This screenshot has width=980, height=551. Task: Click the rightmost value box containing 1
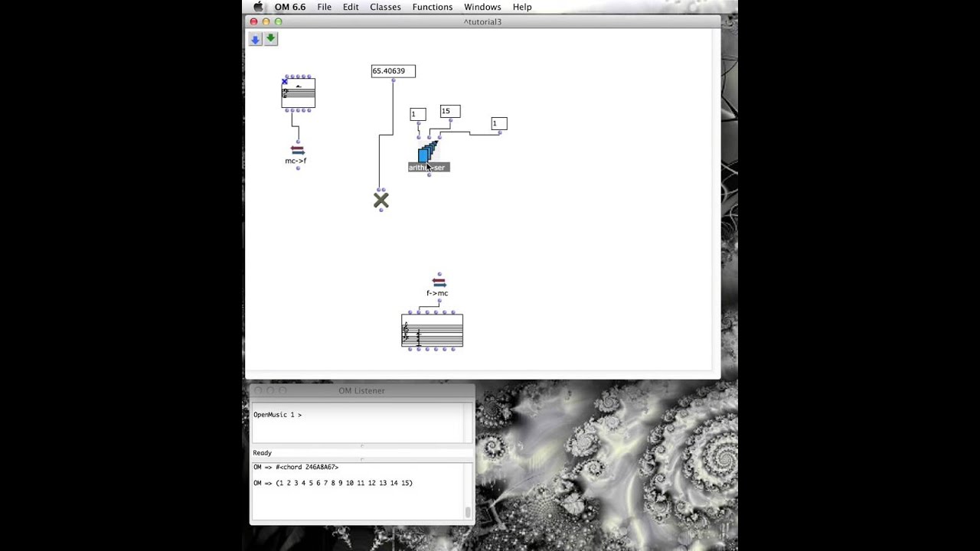499,123
